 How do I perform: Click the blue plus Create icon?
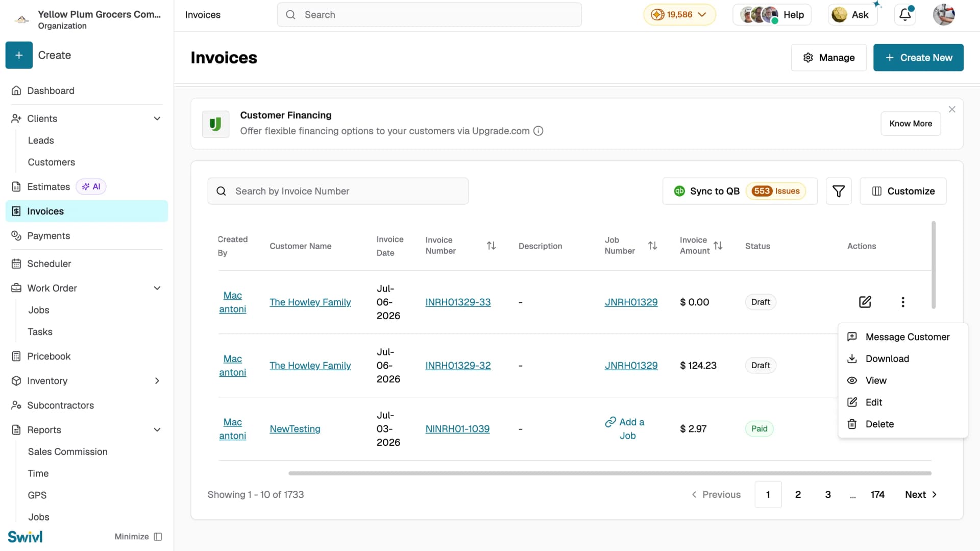[x=19, y=55]
